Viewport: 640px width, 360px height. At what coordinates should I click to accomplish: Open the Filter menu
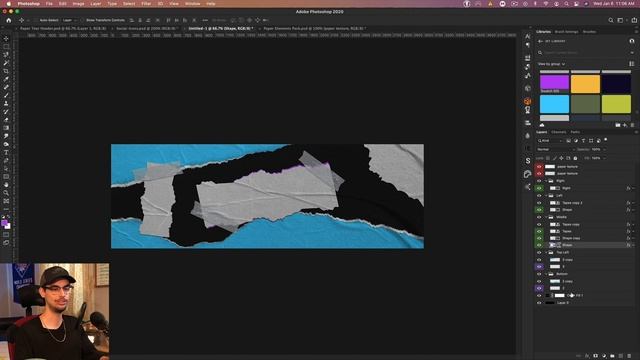(146, 4)
